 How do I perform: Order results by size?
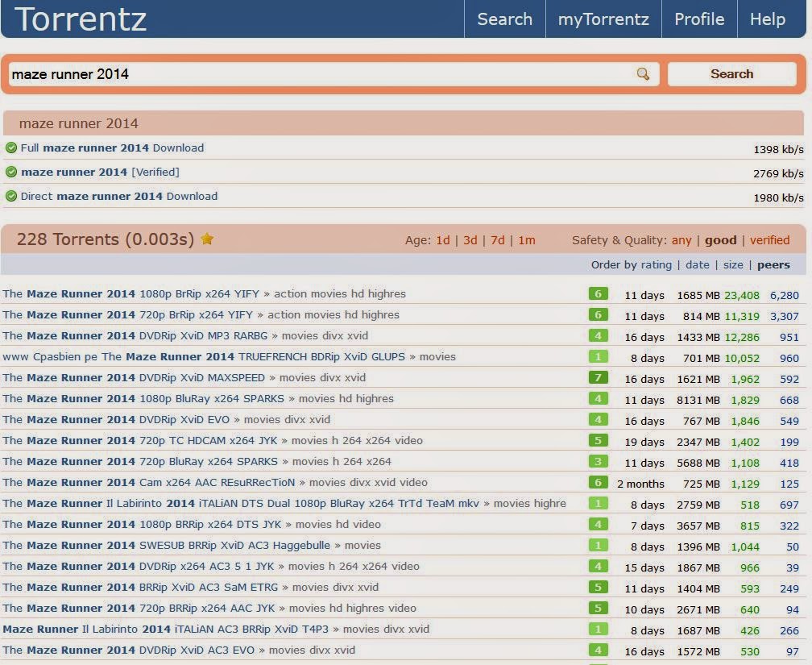pyautogui.click(x=733, y=265)
